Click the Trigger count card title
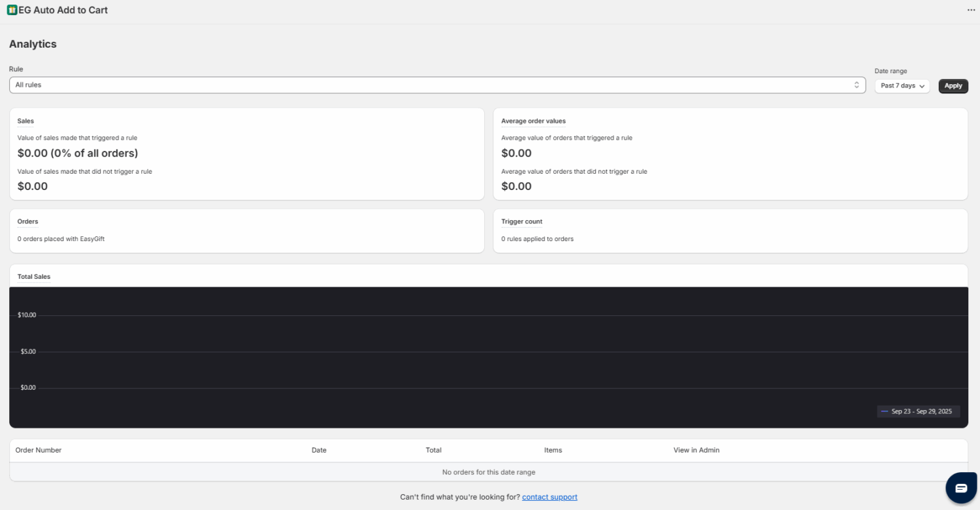Viewport: 980px width, 510px height. [521, 221]
